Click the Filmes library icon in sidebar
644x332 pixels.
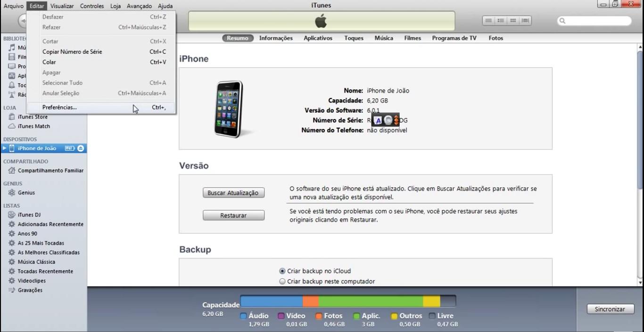12,57
